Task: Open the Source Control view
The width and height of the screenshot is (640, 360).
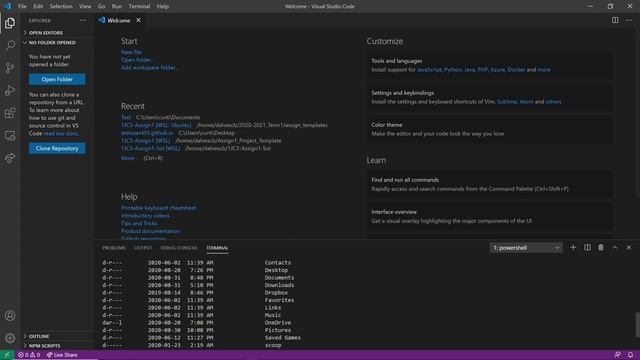Action: [x=10, y=68]
